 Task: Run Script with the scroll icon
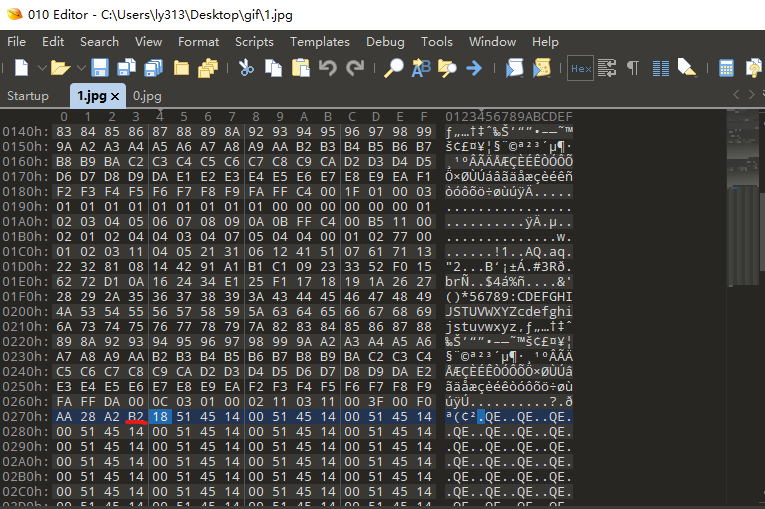click(514, 68)
